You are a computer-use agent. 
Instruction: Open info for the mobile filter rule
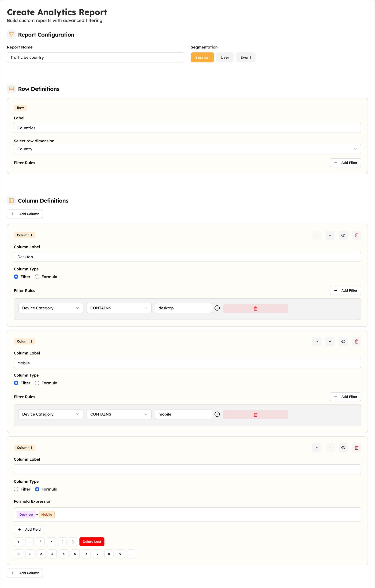coord(217,414)
